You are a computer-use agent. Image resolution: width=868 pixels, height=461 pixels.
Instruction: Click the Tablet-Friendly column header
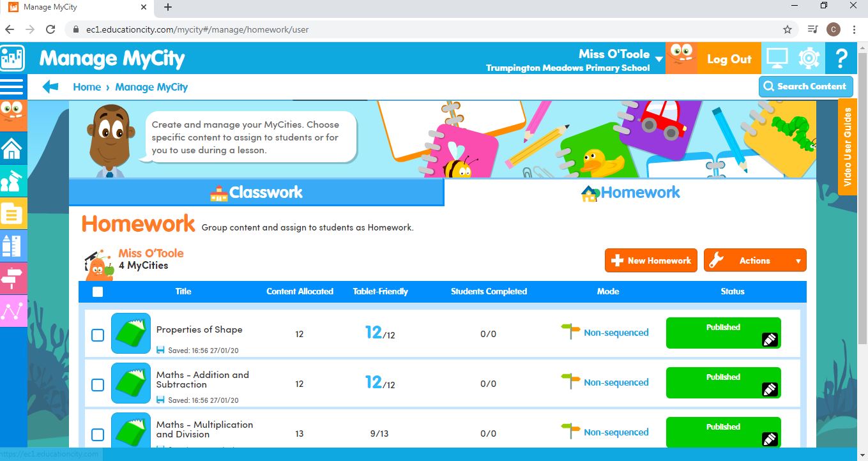[380, 291]
